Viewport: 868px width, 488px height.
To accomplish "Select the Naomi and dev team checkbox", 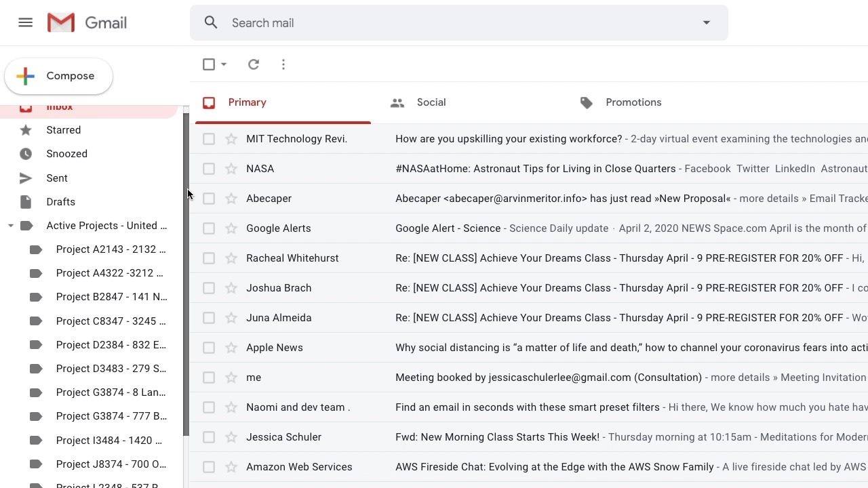I will point(209,407).
